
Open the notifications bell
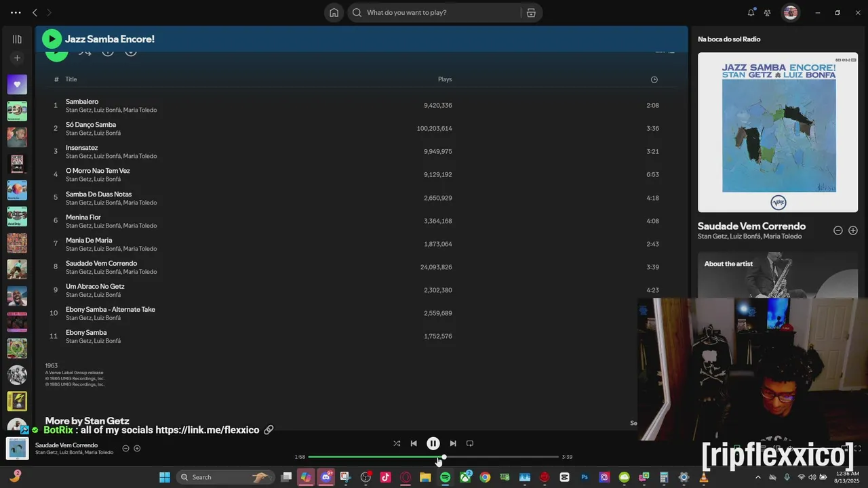tap(751, 12)
